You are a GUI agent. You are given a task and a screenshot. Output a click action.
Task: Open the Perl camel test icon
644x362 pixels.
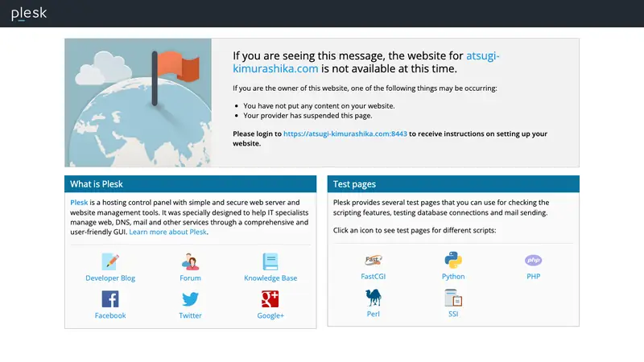click(x=374, y=298)
